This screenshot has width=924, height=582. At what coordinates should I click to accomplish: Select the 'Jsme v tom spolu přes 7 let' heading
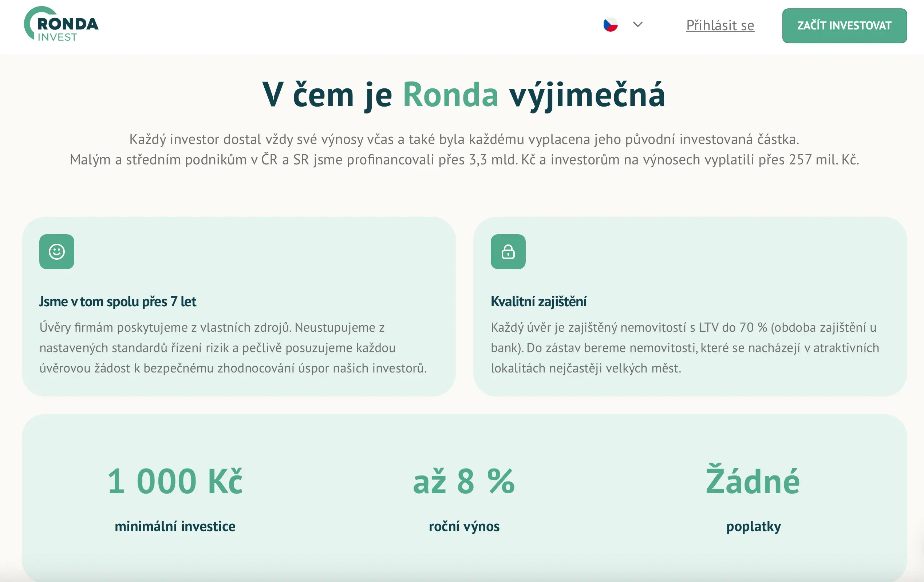(118, 302)
